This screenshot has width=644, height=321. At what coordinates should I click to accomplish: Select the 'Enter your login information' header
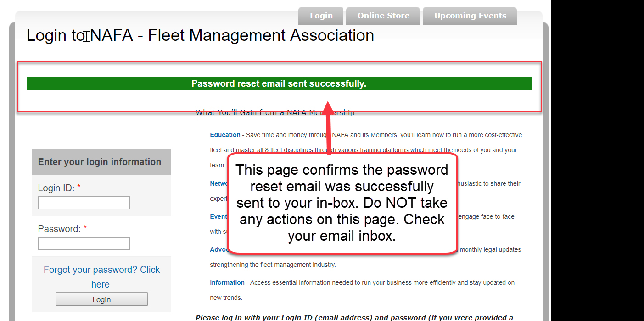100,162
